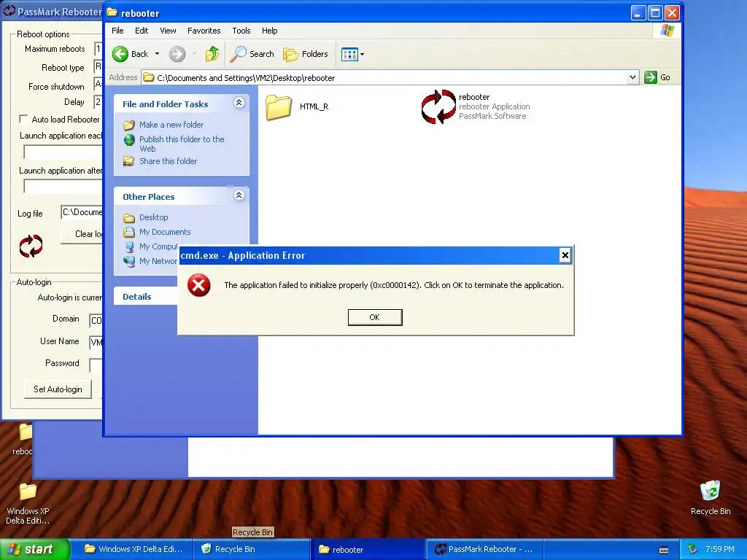Click the User Name field

pyautogui.click(x=96, y=342)
